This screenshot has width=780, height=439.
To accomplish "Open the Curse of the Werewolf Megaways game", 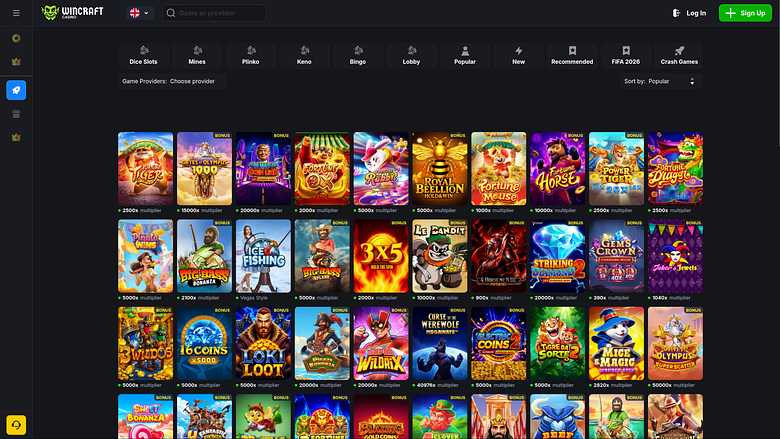I will tap(440, 344).
